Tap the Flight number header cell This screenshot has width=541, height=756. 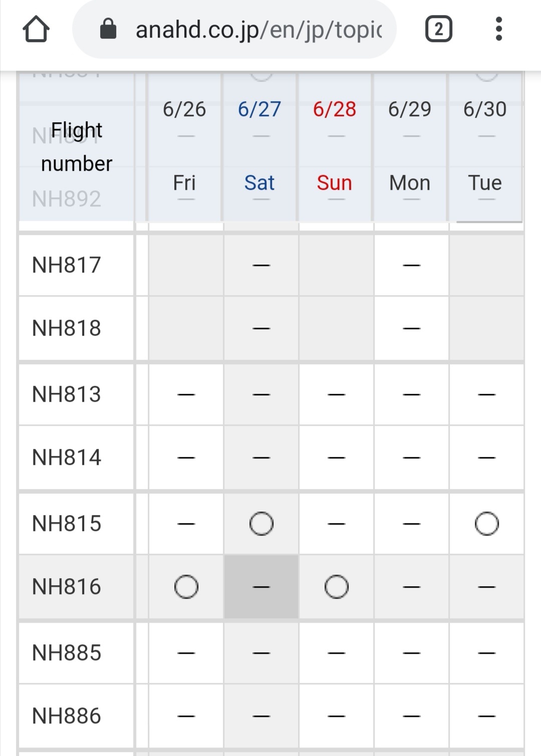tap(77, 147)
